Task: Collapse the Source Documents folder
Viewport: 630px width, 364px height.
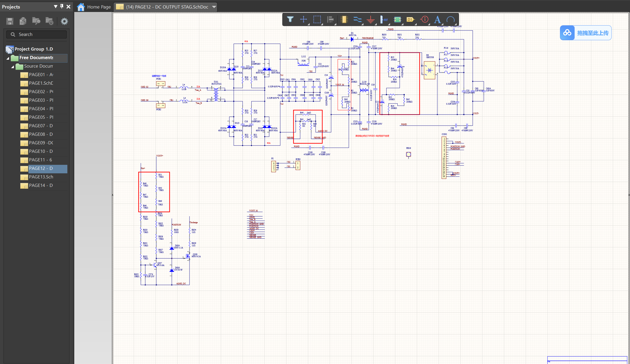Action: point(13,67)
